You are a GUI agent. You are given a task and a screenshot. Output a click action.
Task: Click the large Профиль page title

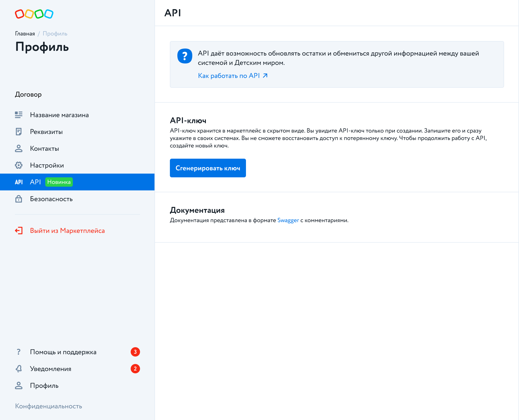pos(42,47)
